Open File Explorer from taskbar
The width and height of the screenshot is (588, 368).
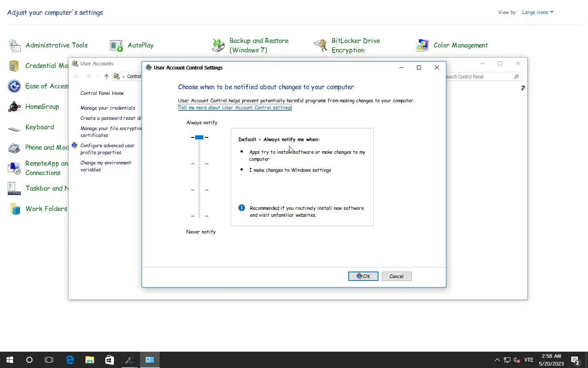[90, 360]
